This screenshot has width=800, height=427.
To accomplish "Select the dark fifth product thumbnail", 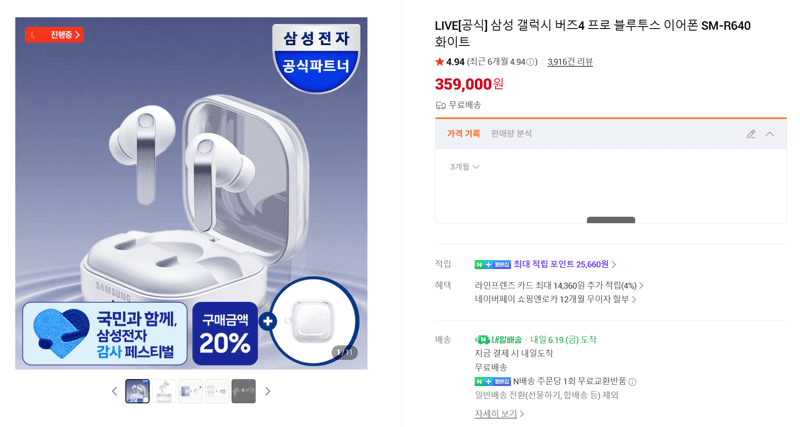I will 243,391.
